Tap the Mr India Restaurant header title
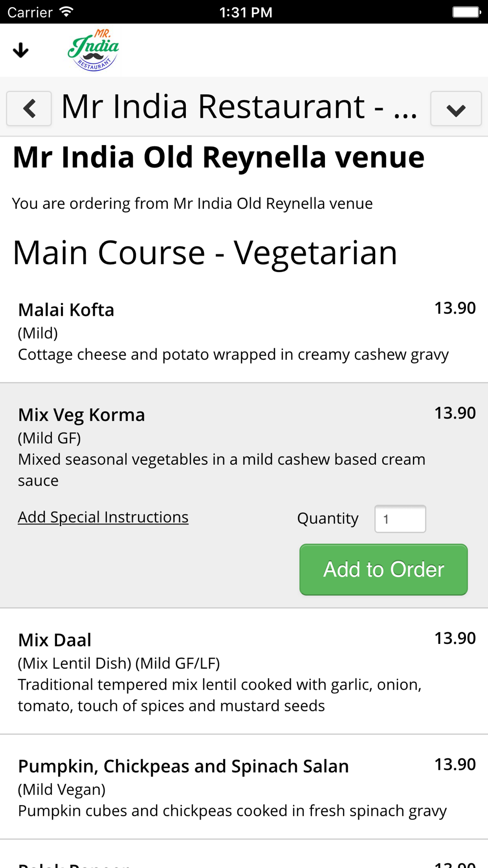This screenshot has width=488, height=868. 239,106
